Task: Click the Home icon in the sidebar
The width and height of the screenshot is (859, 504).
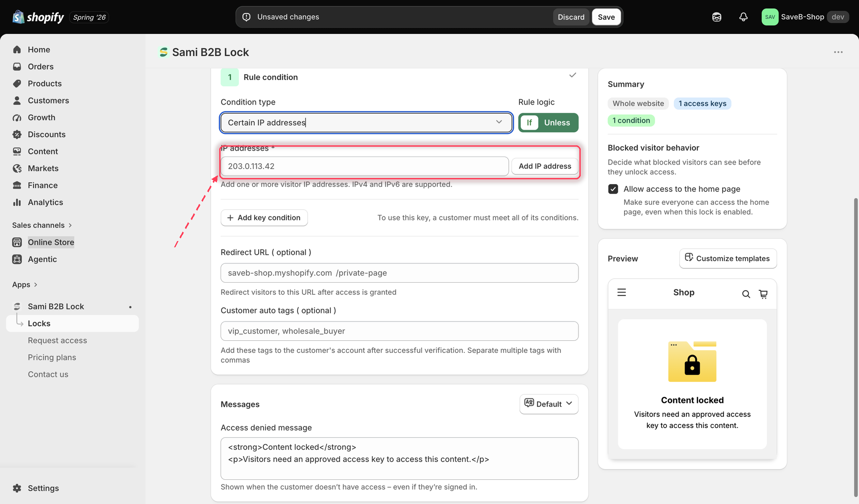Action: point(17,50)
